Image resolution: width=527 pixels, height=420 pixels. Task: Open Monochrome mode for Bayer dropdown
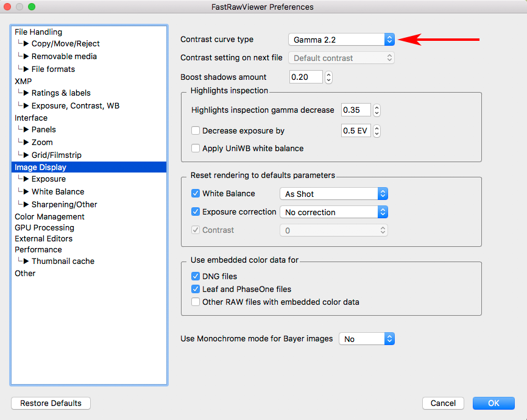(367, 339)
